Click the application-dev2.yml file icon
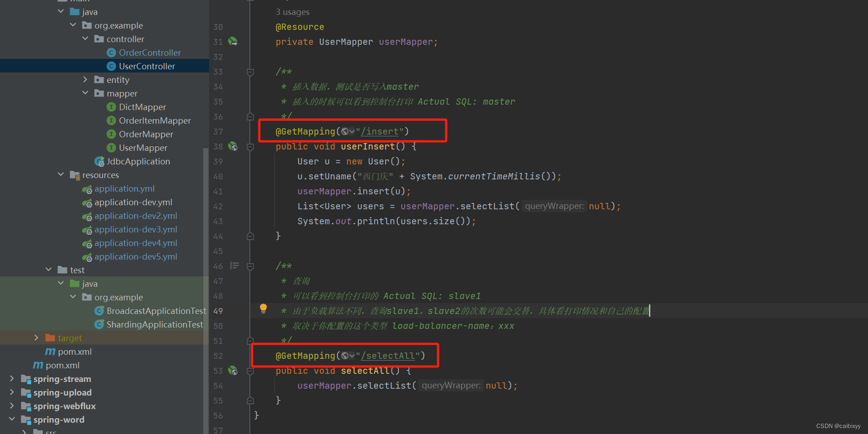 click(87, 217)
